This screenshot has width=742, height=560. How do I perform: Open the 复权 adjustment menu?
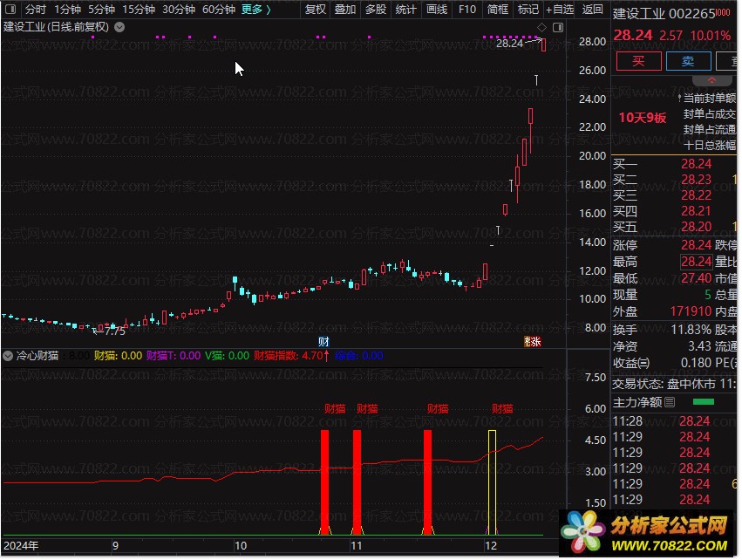[x=315, y=9]
